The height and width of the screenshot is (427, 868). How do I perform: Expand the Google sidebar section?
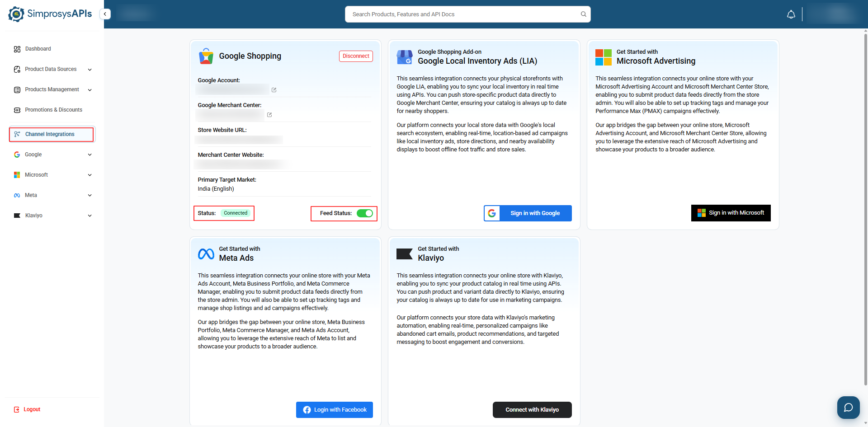(x=90, y=155)
